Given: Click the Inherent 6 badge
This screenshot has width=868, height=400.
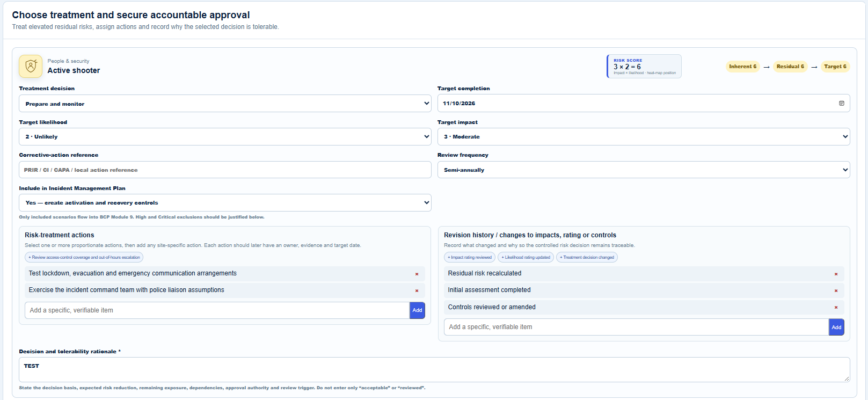Looking at the screenshot, I should (742, 67).
